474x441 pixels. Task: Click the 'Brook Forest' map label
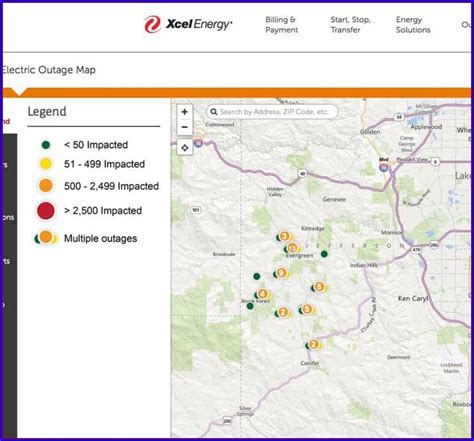click(256, 301)
